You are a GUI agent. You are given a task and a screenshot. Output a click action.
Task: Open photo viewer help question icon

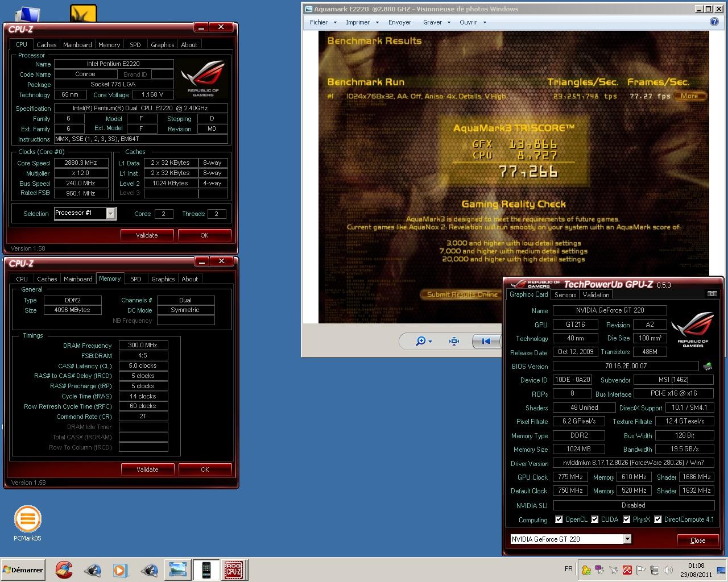(x=714, y=22)
